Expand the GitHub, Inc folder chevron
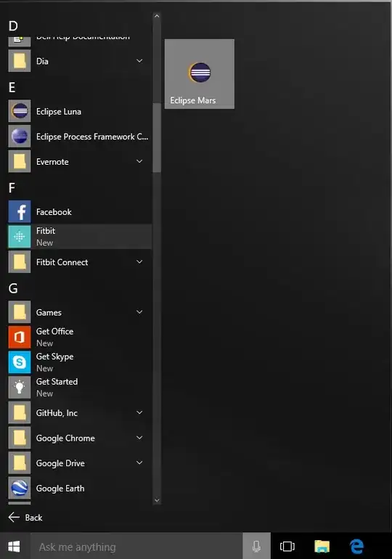Screen dimensions: 392x559 [139, 413]
